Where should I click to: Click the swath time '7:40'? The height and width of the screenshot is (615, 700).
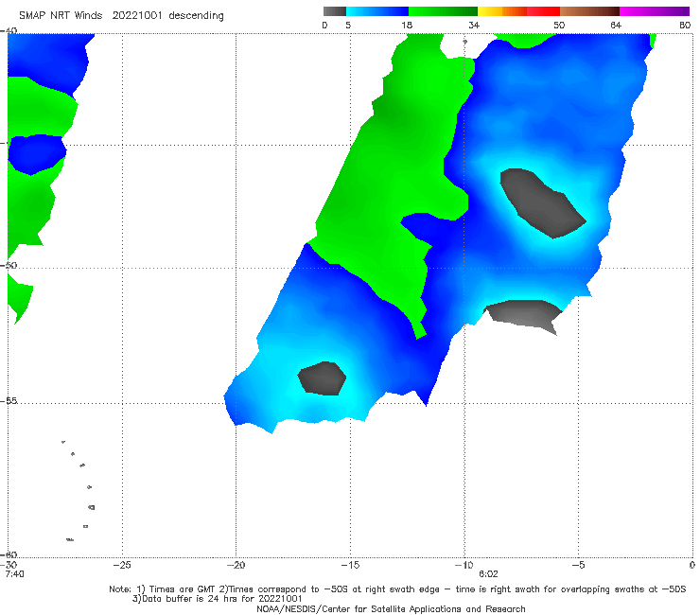14,574
